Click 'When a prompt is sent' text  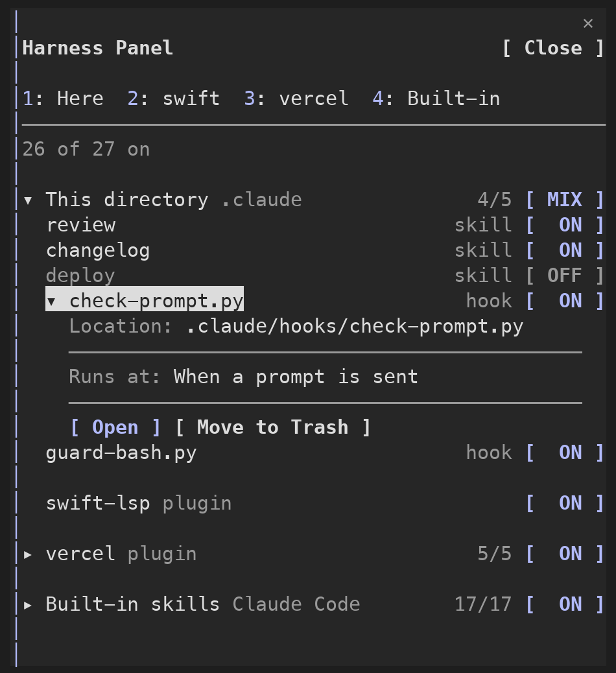[296, 377]
